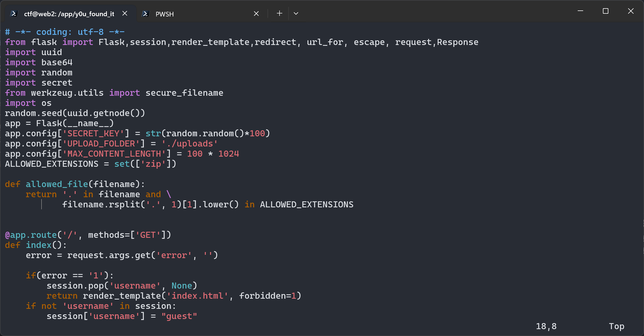Click the Top scroll position indicator
This screenshot has width=644, height=336.
click(x=617, y=326)
